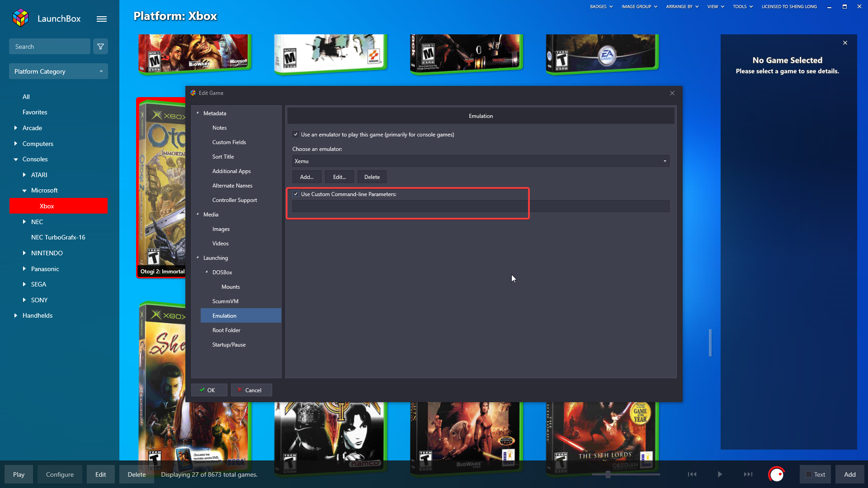The width and height of the screenshot is (868, 488).
Task: Click OK to save game edits
Action: 208,390
